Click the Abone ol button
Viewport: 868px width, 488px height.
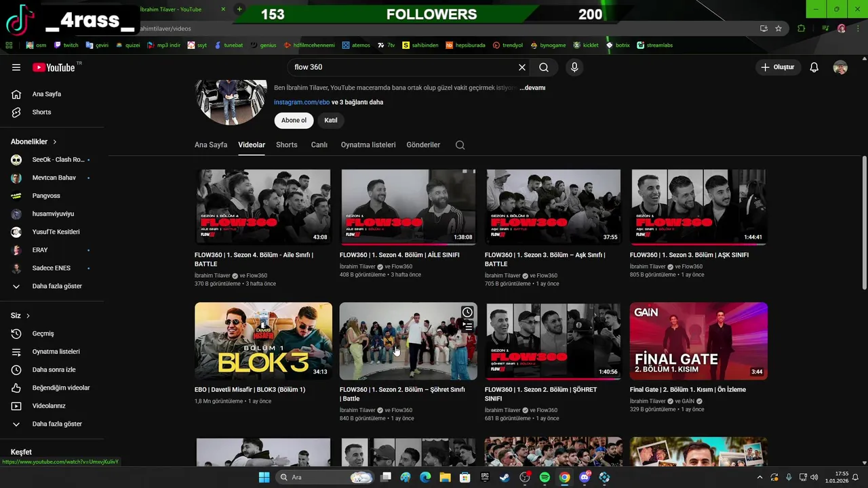coord(294,121)
